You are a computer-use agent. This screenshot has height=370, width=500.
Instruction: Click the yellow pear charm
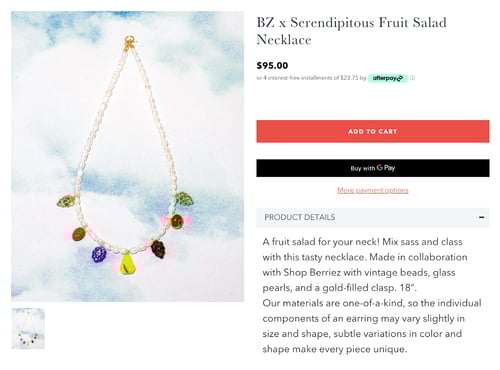pos(127,264)
